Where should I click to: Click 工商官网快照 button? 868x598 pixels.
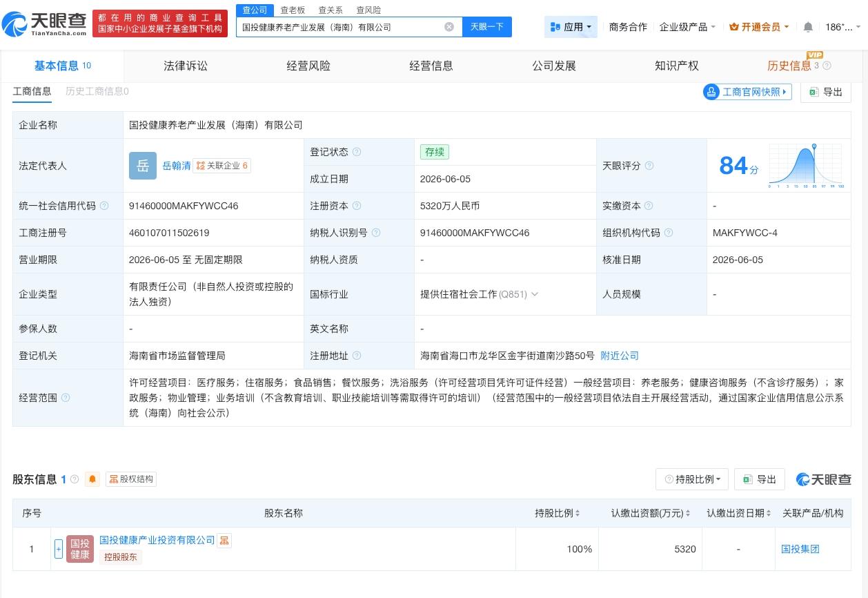tap(747, 92)
